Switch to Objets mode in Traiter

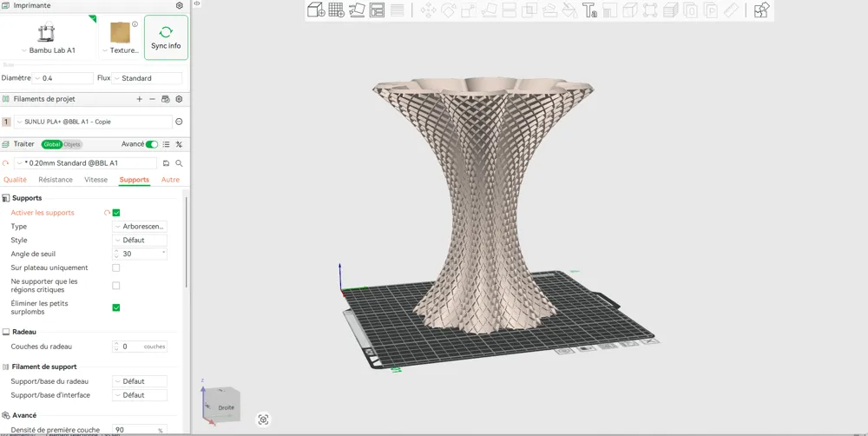click(x=72, y=144)
